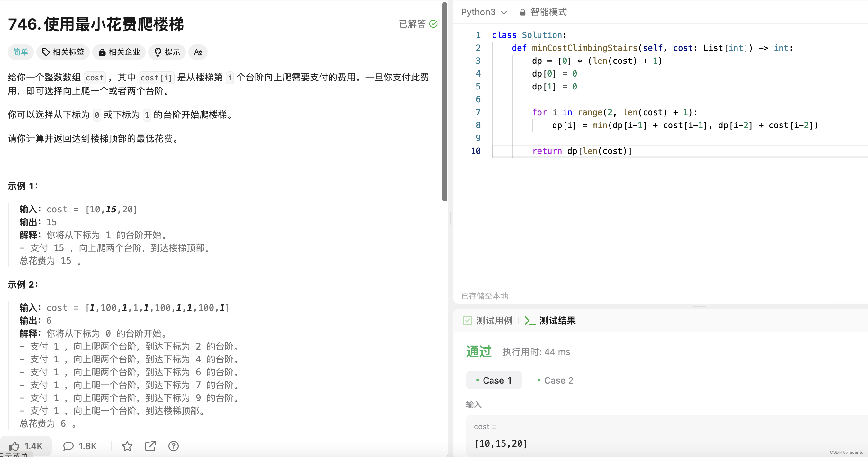Click the green solved checkmark icon
This screenshot has width=868, height=457.
coord(433,24)
